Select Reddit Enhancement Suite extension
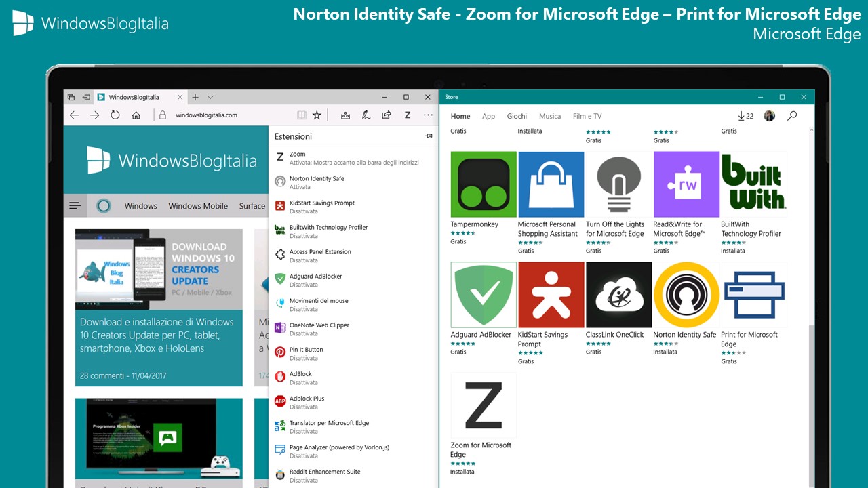The image size is (868, 488). pyautogui.click(x=353, y=476)
